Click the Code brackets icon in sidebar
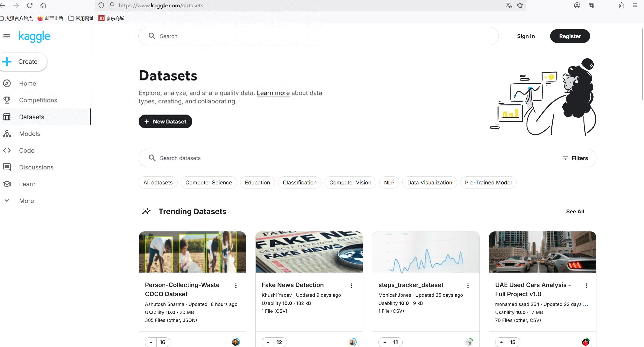 pos(7,150)
